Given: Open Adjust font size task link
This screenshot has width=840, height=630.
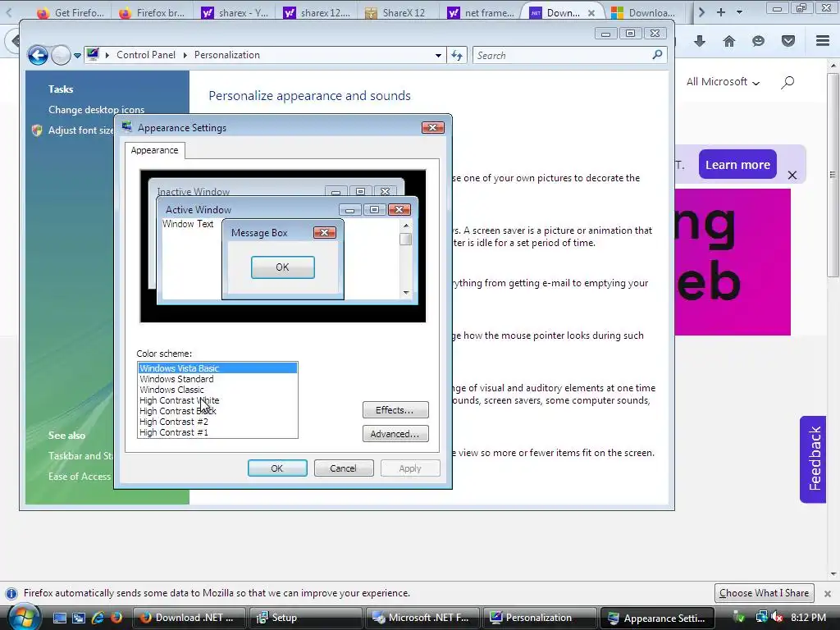Looking at the screenshot, I should (x=80, y=130).
